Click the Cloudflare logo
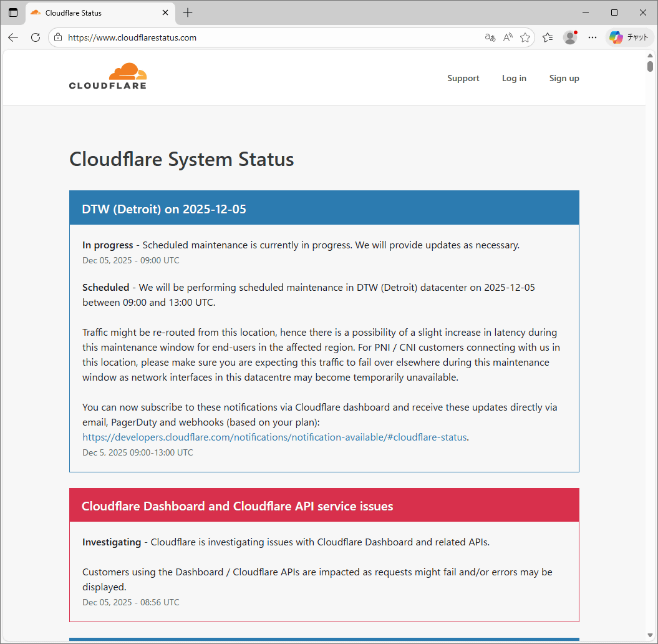The image size is (658, 644). click(x=107, y=76)
